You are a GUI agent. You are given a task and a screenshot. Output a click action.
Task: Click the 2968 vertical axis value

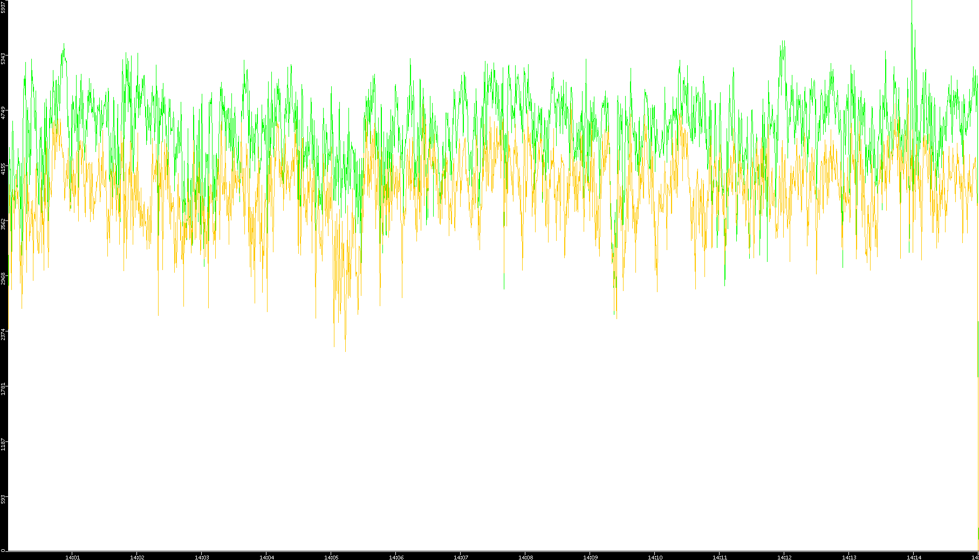tap(3, 279)
